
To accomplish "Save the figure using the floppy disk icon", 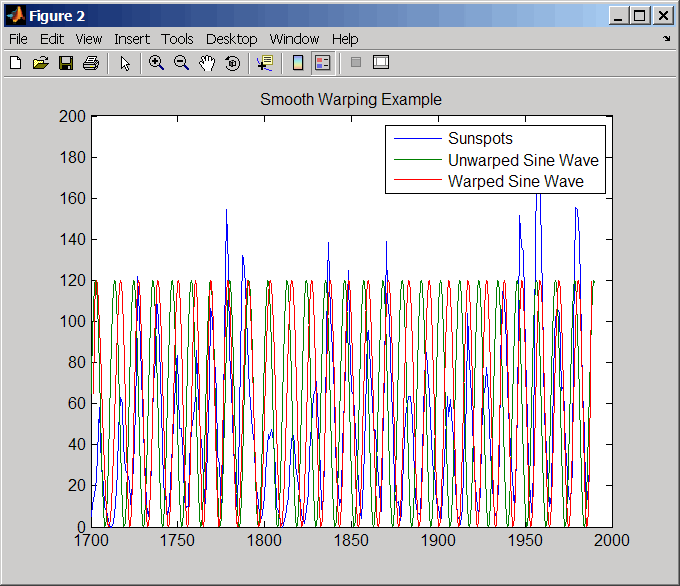I will click(x=66, y=63).
